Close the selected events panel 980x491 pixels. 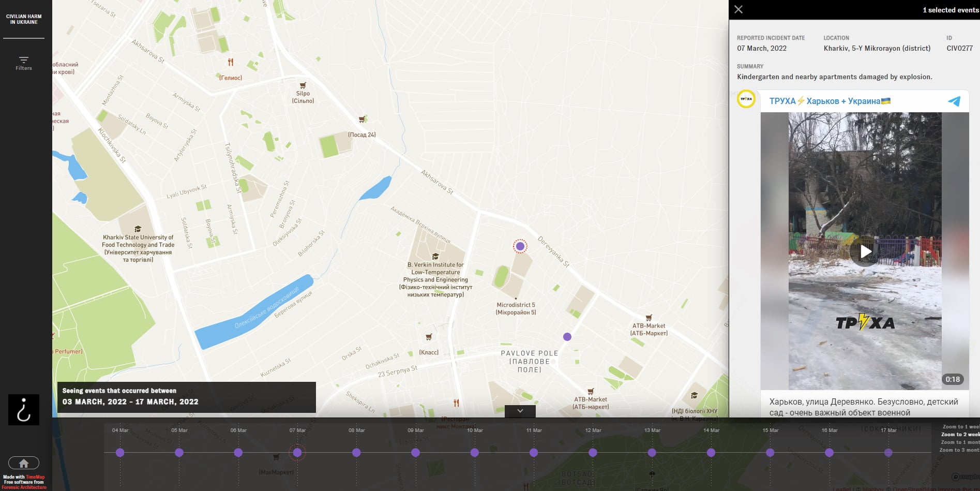coord(738,9)
